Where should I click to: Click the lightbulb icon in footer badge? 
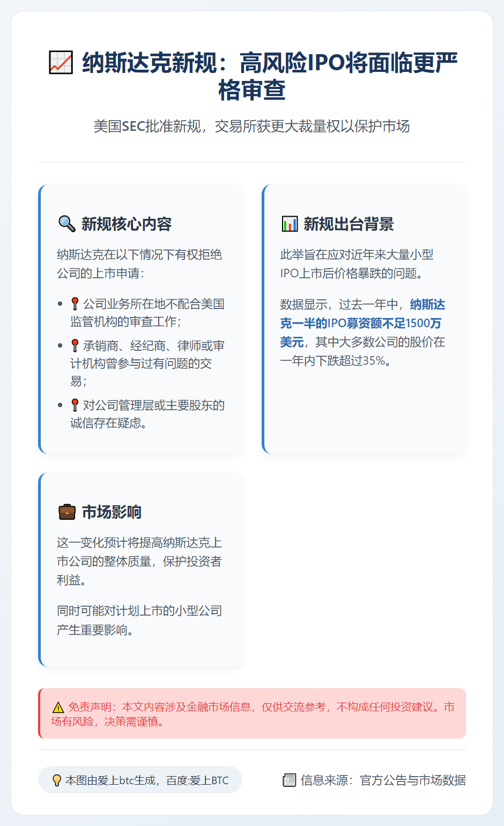56,780
